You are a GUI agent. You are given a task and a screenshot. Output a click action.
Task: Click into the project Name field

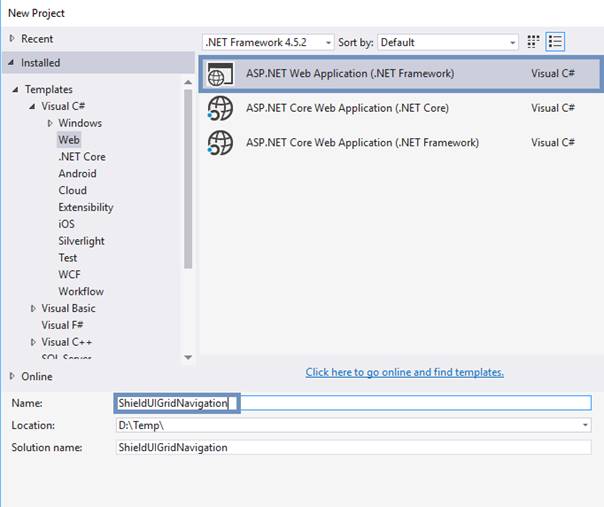tap(352, 403)
